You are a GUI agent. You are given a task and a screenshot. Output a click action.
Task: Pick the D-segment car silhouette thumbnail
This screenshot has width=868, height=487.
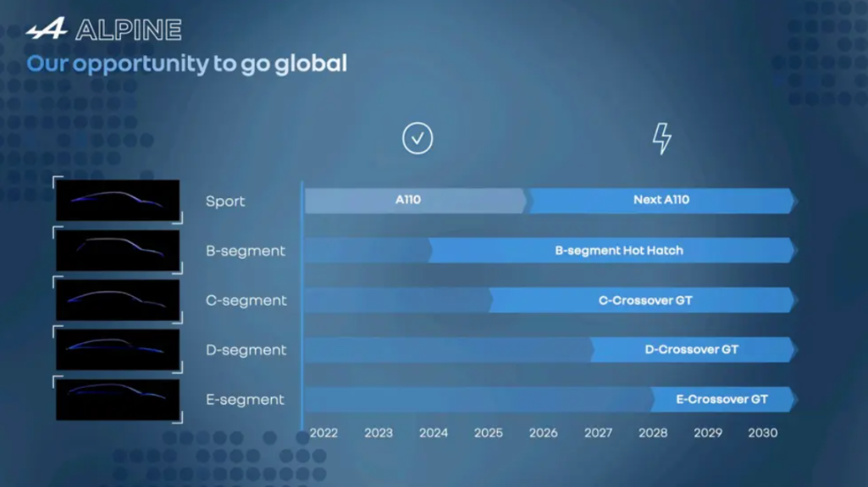pos(118,350)
